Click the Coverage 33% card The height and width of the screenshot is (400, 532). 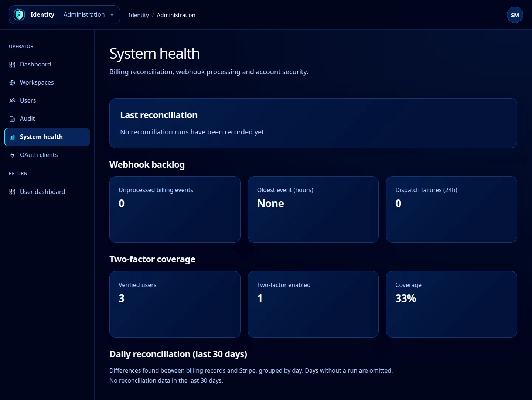click(x=451, y=304)
